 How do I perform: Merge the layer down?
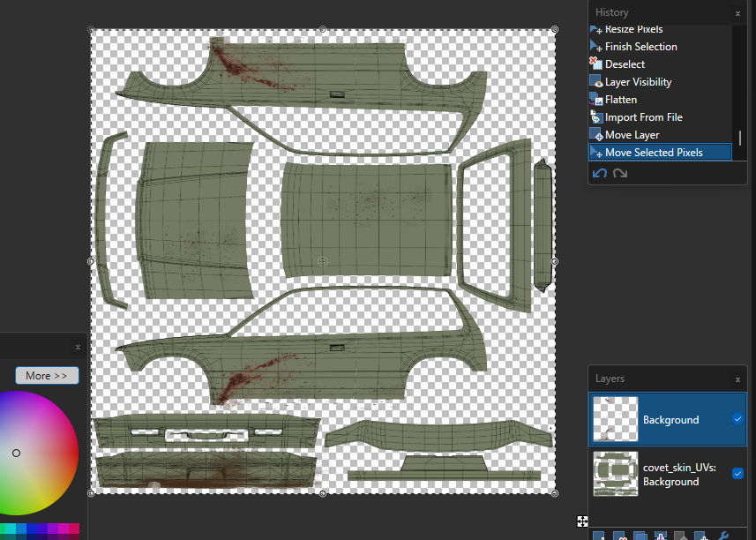[x=661, y=536]
